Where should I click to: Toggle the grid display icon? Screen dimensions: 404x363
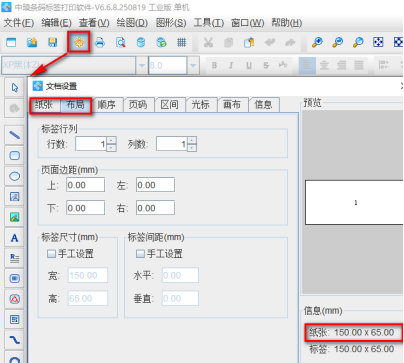tap(182, 42)
